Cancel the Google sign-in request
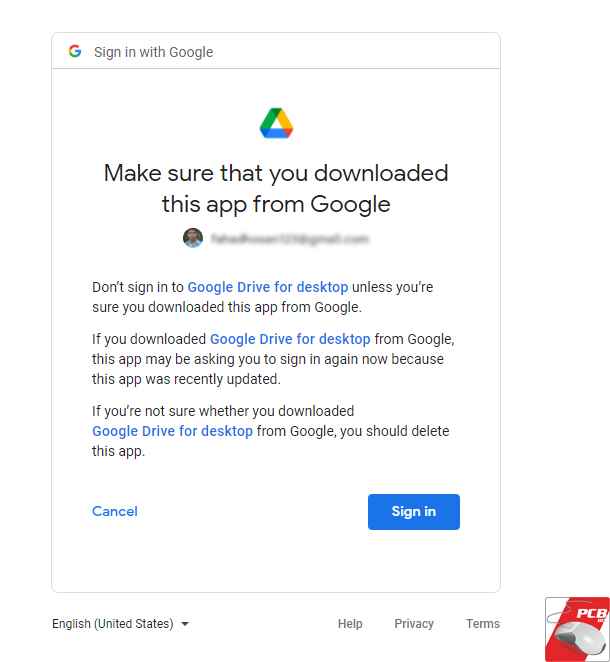 click(115, 511)
